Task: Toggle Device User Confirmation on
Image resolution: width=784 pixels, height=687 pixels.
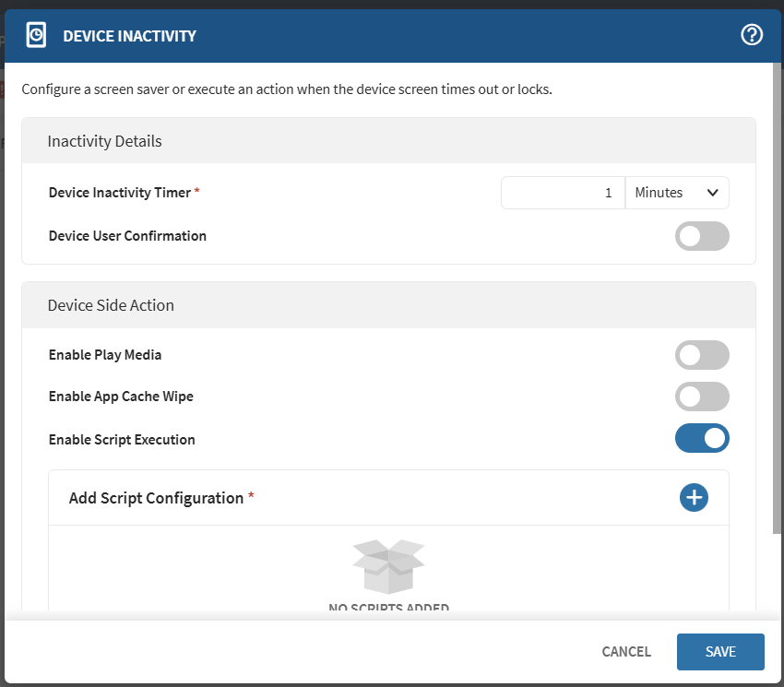Action: click(702, 236)
